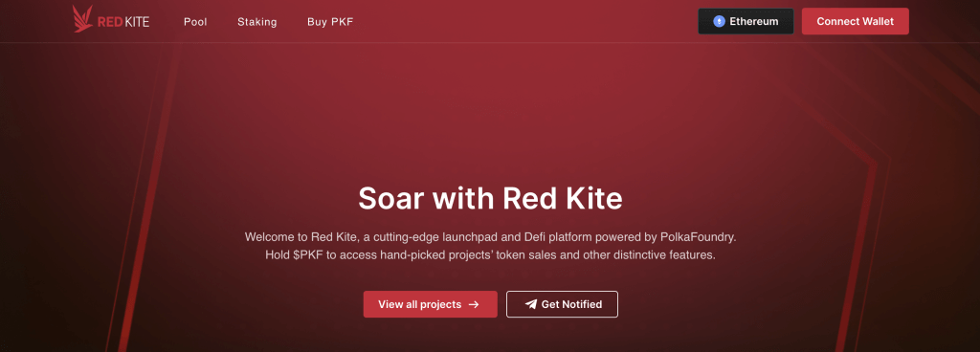Click the Get Notified button
The height and width of the screenshot is (352, 980).
pyautogui.click(x=562, y=304)
